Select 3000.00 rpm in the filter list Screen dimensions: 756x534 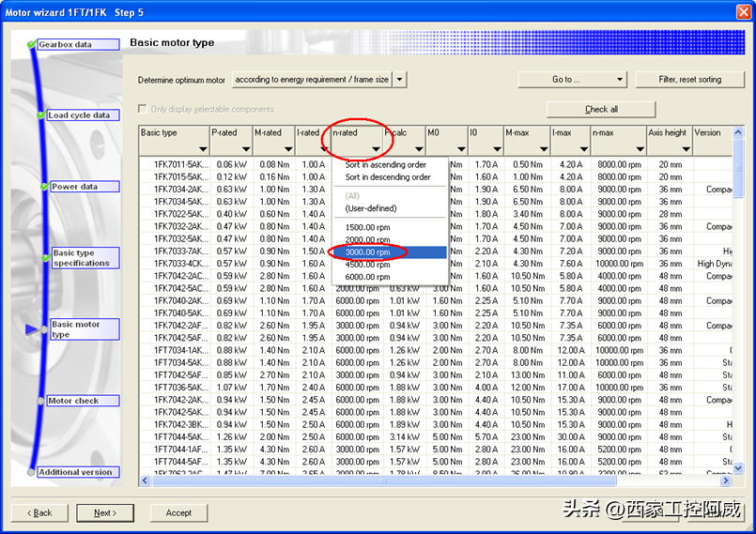pos(368,252)
